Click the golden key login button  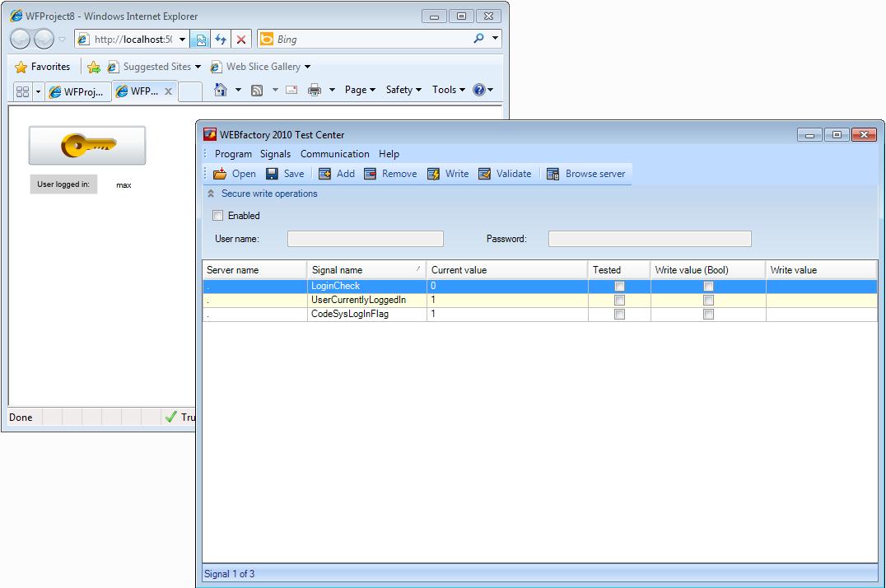pos(87,146)
